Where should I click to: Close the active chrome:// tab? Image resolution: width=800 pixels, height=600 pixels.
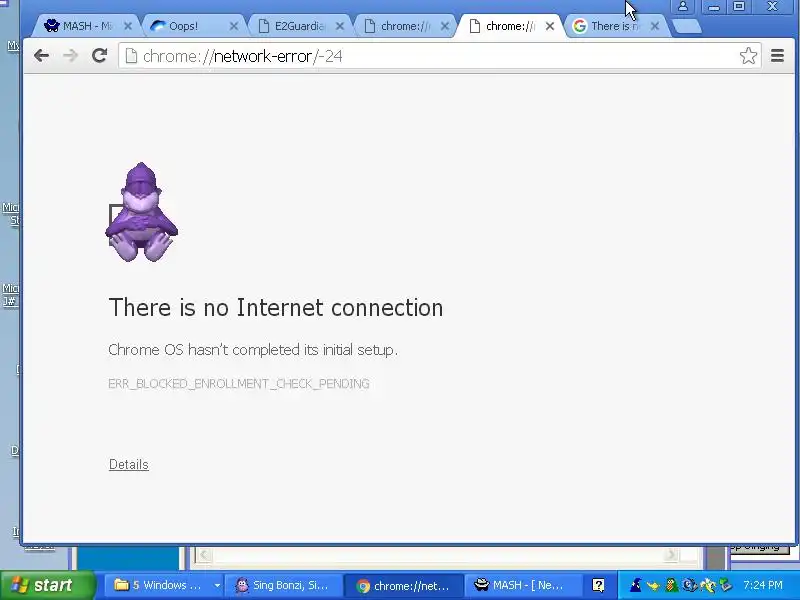549,26
